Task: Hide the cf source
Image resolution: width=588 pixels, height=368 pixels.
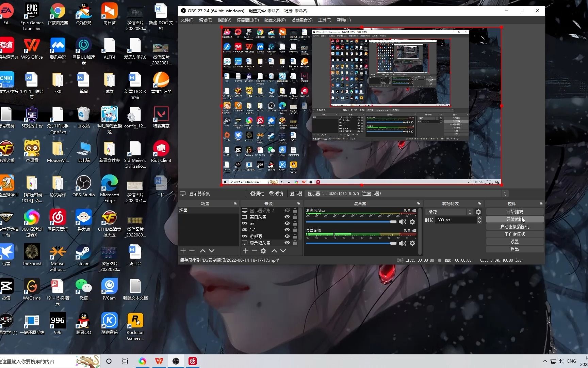Action: click(x=287, y=224)
